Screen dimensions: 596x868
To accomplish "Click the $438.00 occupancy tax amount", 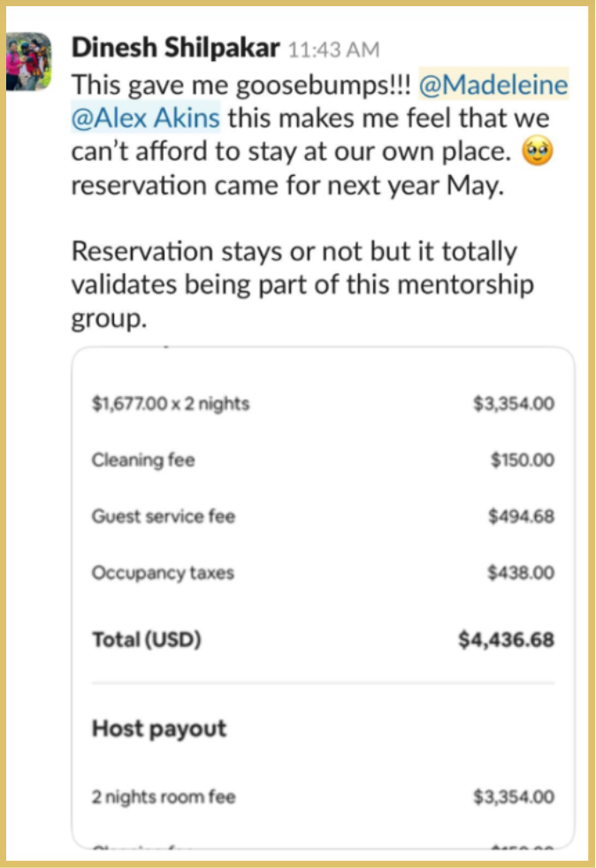I will 522,573.
